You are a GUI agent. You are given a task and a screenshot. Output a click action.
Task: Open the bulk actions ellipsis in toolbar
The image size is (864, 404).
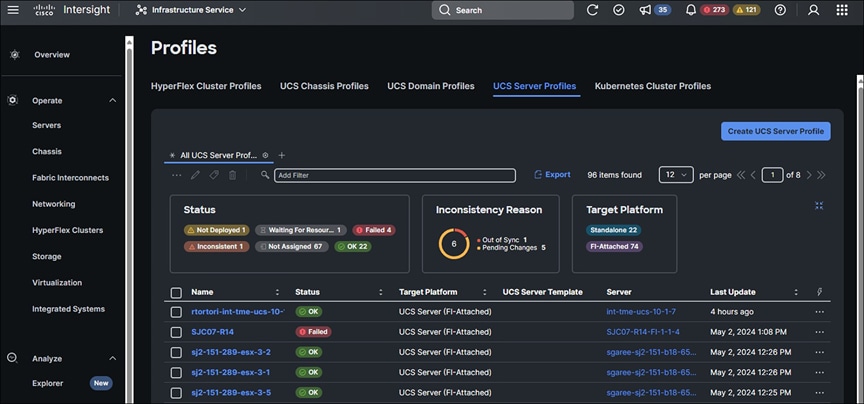click(x=176, y=175)
